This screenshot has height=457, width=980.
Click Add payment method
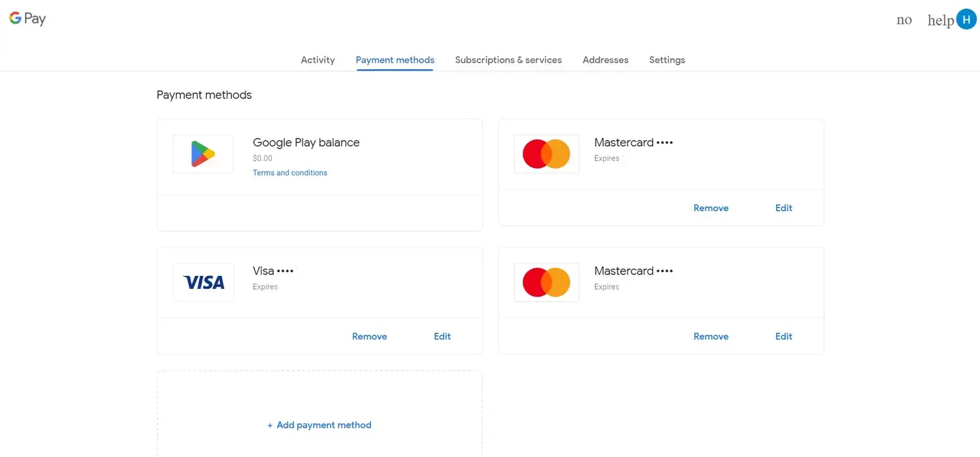coord(319,425)
